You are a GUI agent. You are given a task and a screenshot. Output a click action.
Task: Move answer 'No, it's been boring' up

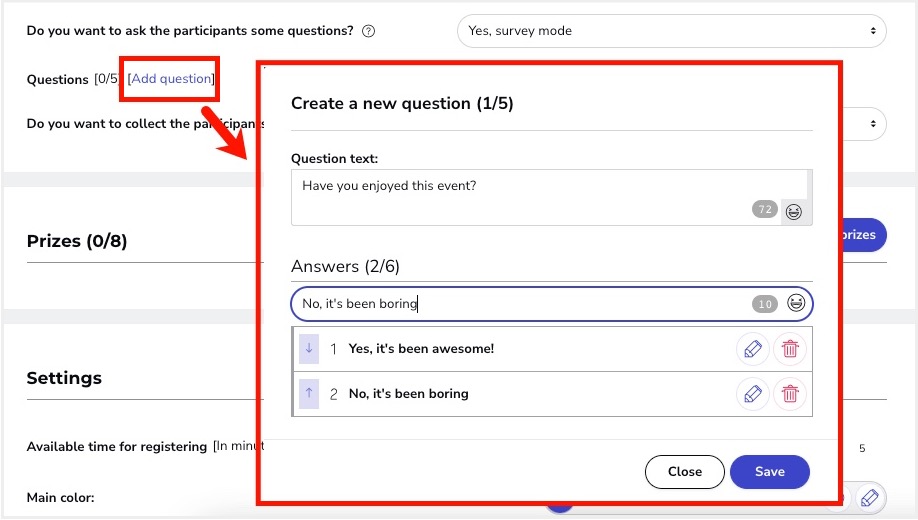click(x=309, y=394)
